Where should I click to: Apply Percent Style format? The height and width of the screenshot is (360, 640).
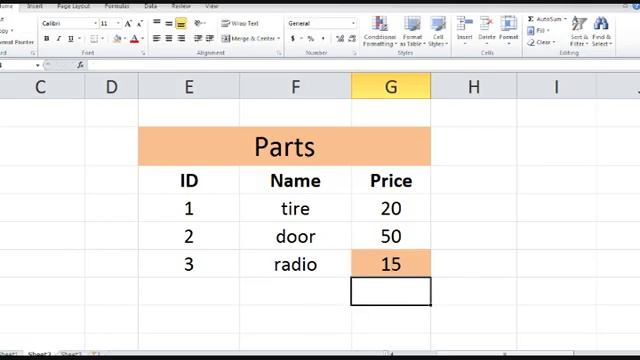click(311, 38)
